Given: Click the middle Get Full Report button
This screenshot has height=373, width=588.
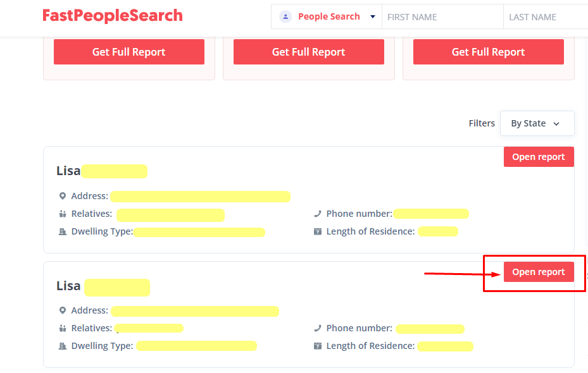Looking at the screenshot, I should pyautogui.click(x=309, y=52).
